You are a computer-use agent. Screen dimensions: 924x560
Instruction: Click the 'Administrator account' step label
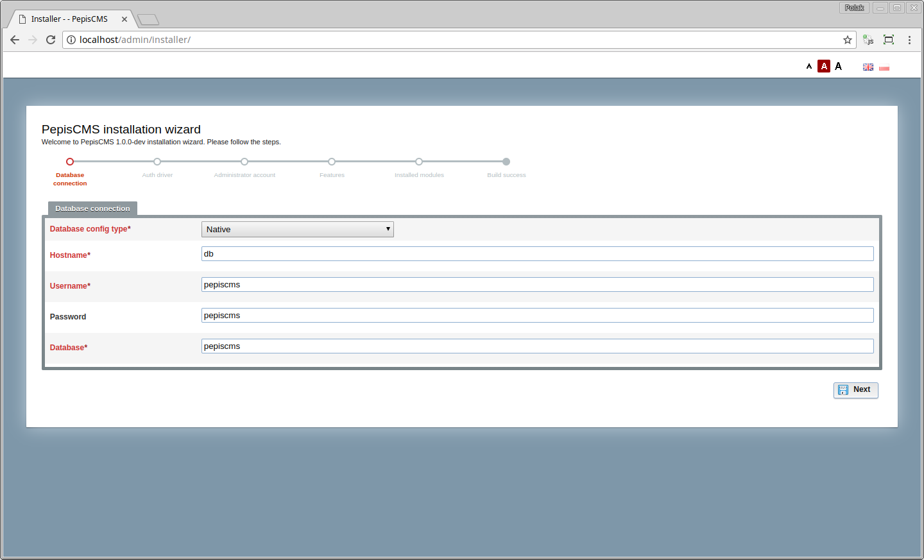[244, 175]
